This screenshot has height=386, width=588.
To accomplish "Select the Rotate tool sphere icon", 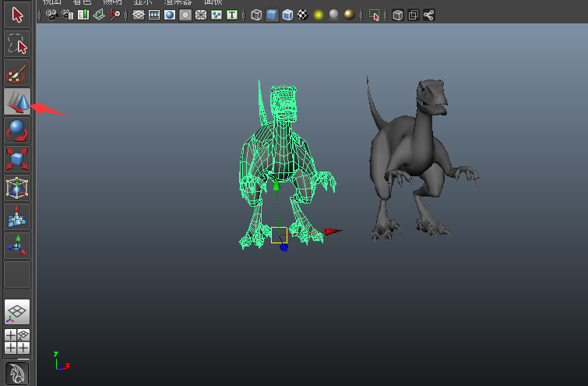I will [17, 130].
